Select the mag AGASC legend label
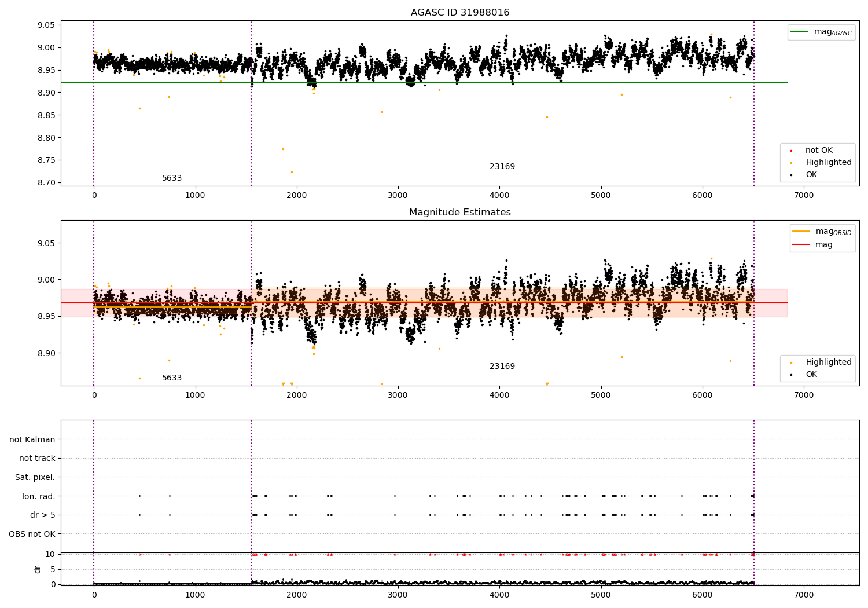This screenshot has height=608, width=868. point(833,32)
